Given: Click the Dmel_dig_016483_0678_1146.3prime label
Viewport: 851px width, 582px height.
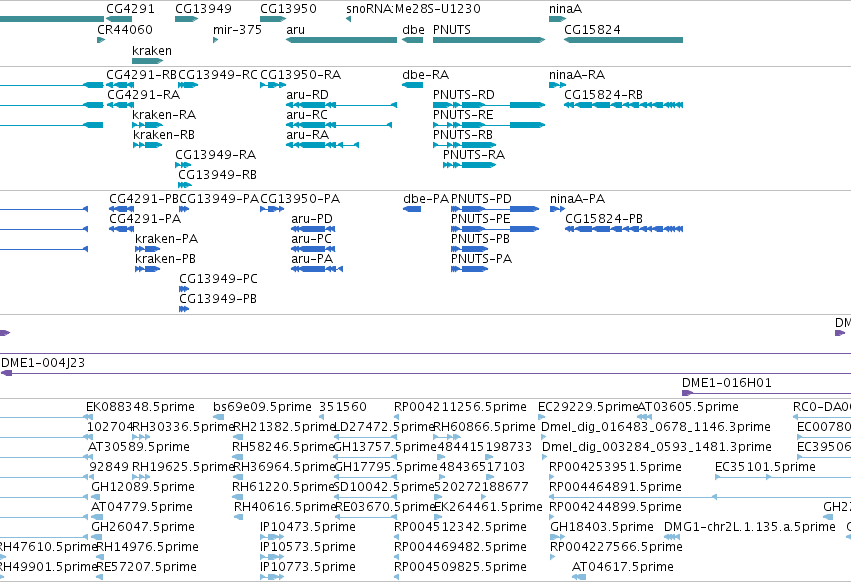Looking at the screenshot, I should coord(656,427).
